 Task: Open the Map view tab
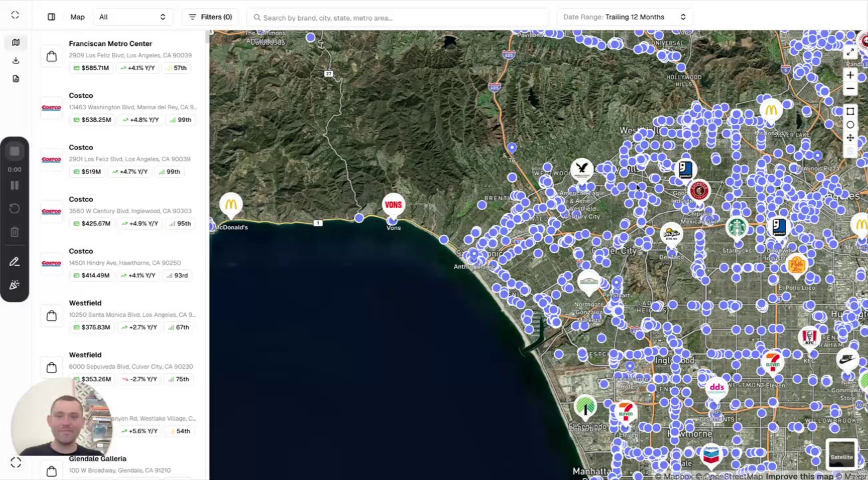(x=77, y=17)
